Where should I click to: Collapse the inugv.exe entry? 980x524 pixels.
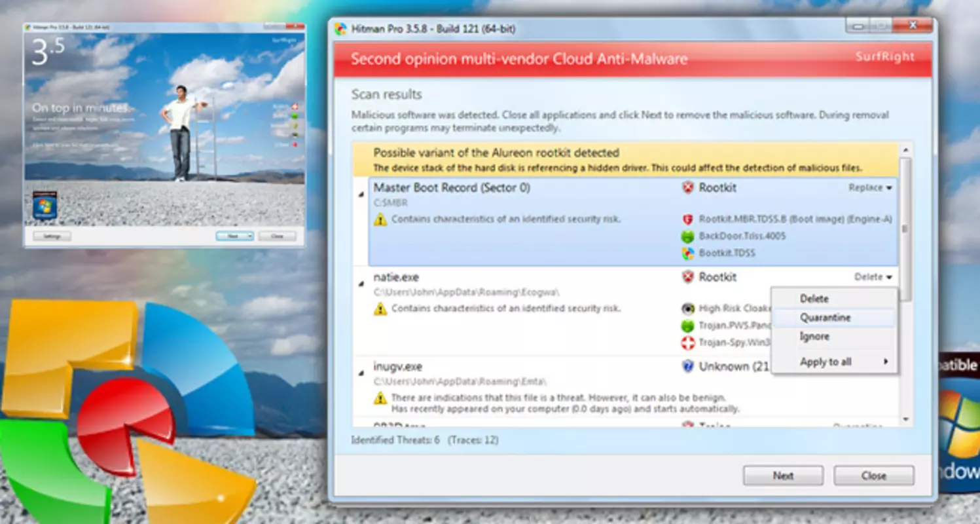coord(361,373)
